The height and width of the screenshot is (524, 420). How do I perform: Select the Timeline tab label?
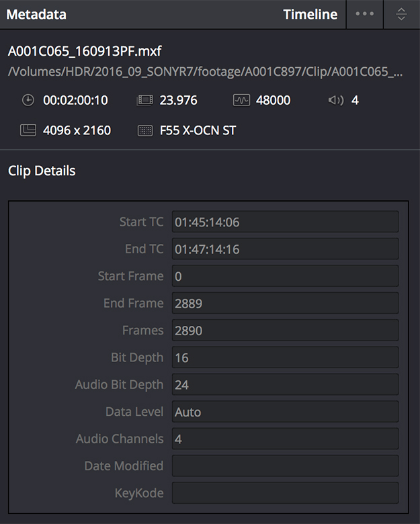click(x=310, y=14)
